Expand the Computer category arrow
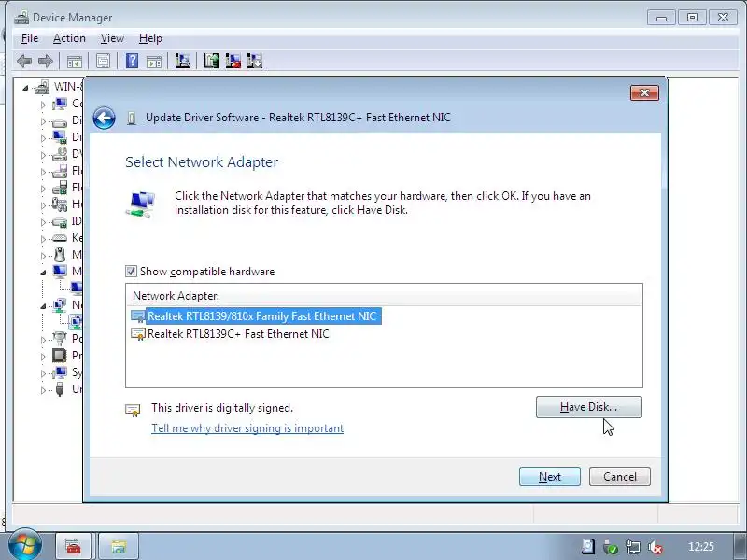The height and width of the screenshot is (560, 747). coord(43,105)
